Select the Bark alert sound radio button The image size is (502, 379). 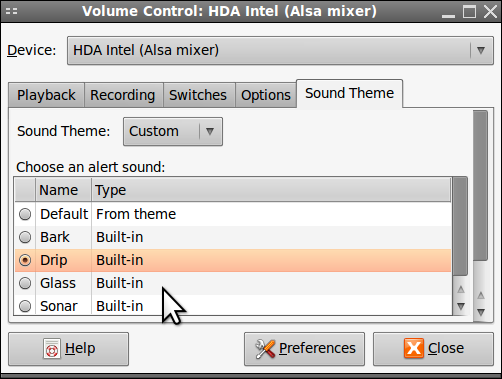pos(25,237)
